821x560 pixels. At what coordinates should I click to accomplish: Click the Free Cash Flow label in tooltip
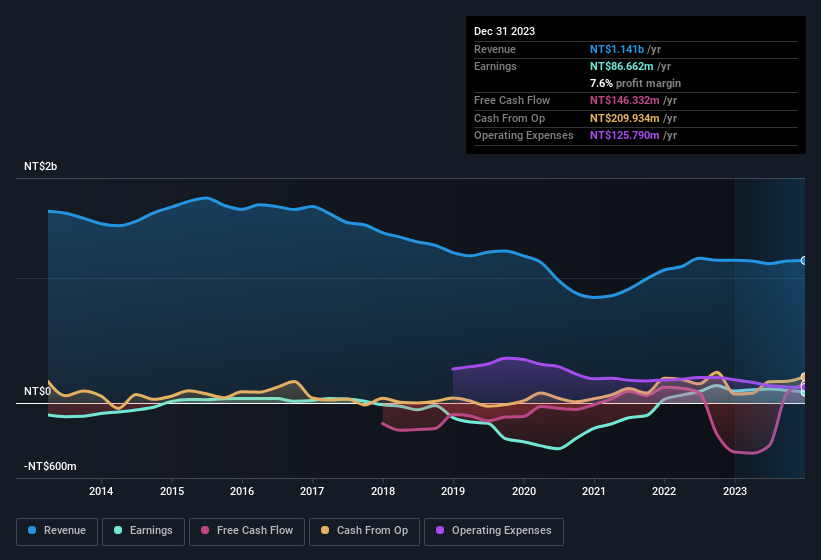tap(512, 100)
